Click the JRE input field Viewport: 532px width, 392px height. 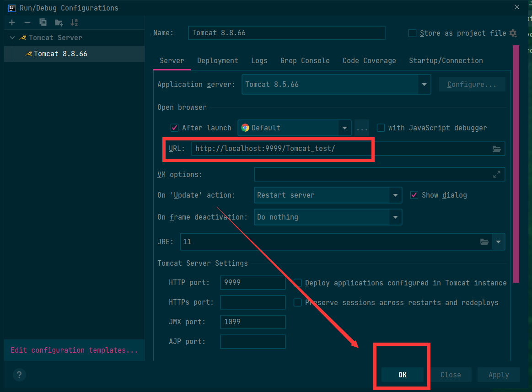(x=336, y=242)
